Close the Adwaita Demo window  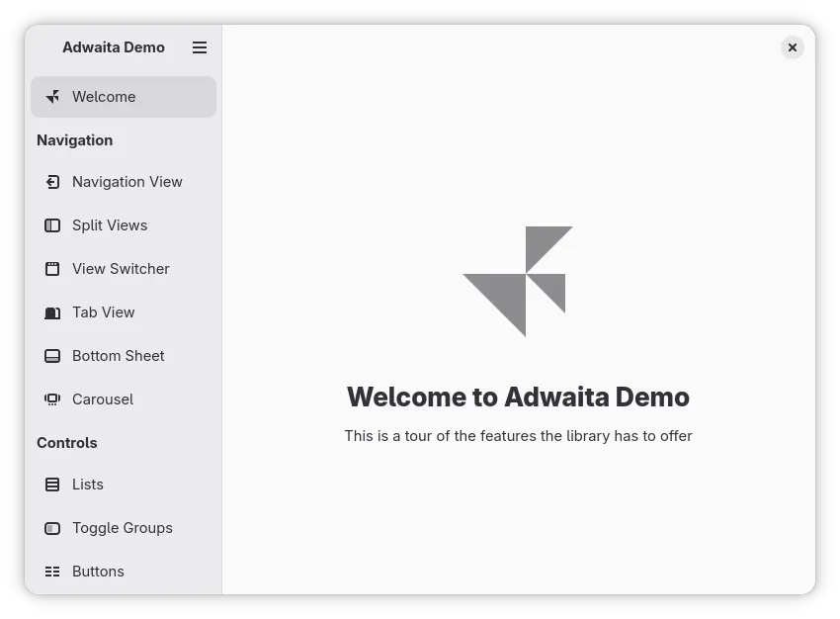click(x=793, y=47)
